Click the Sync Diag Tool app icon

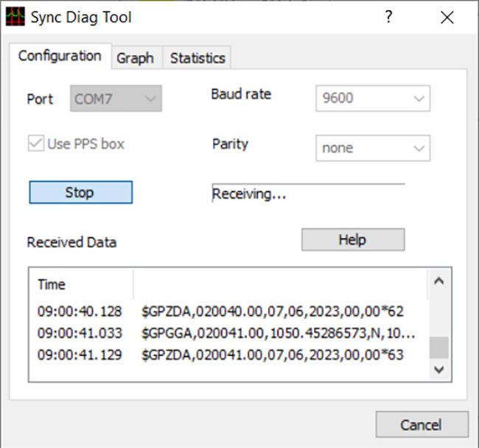(15, 17)
